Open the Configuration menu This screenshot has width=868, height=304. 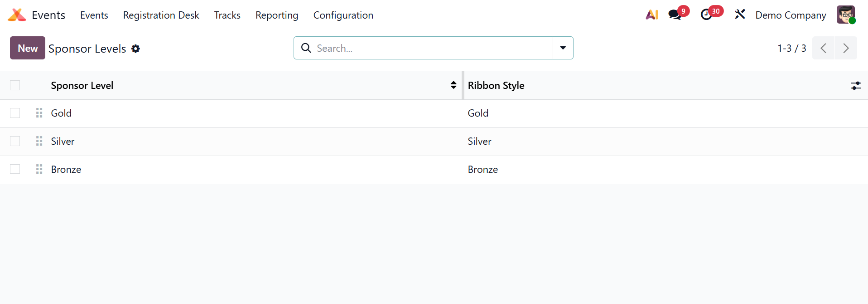[343, 15]
